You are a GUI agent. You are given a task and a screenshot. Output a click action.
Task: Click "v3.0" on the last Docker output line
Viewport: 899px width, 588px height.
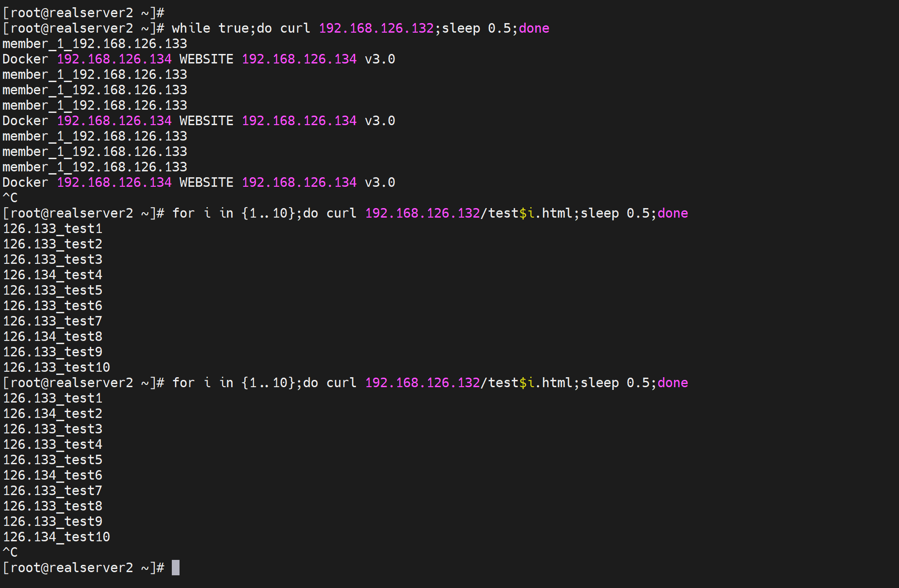pyautogui.click(x=380, y=182)
